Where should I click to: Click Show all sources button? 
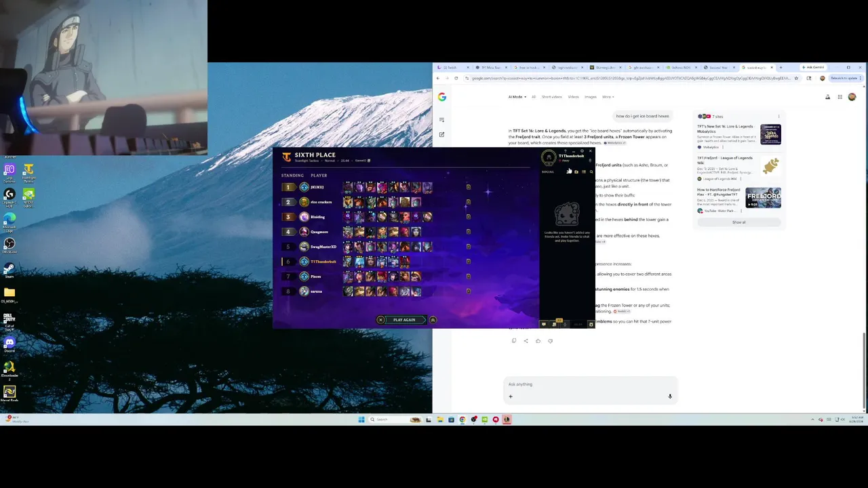(x=738, y=222)
